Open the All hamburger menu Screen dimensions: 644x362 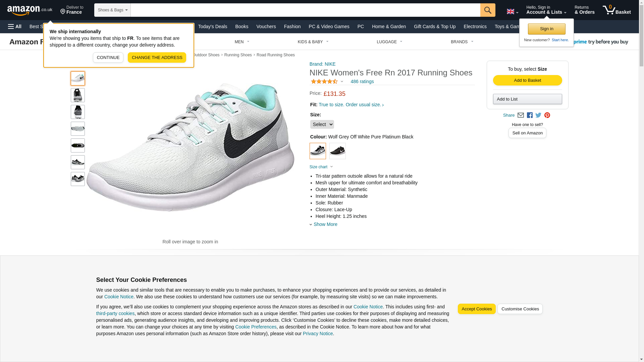point(15,26)
